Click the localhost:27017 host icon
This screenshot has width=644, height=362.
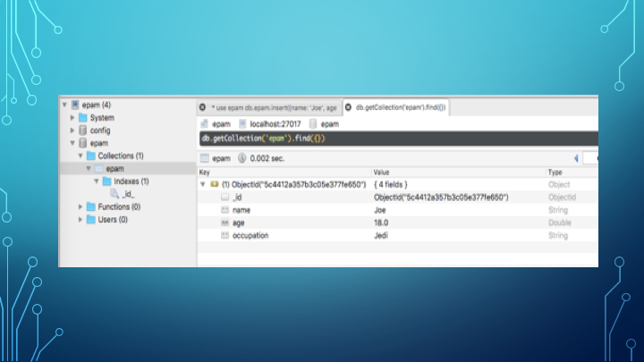242,124
